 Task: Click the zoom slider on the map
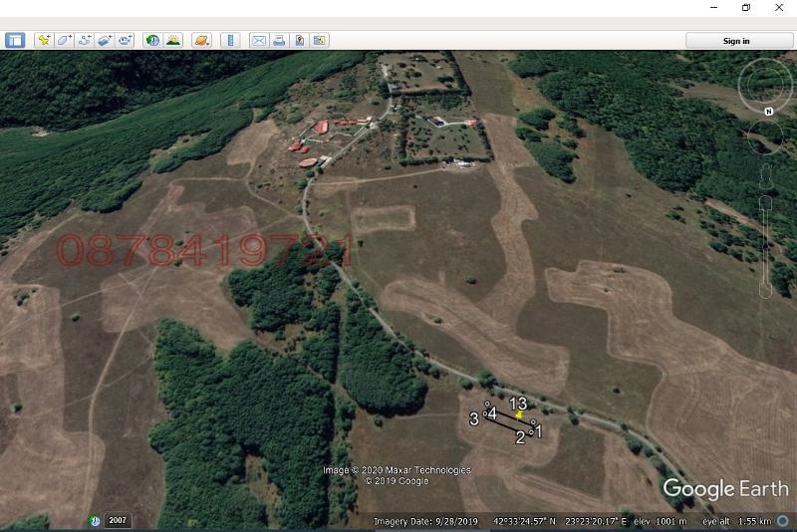765,244
